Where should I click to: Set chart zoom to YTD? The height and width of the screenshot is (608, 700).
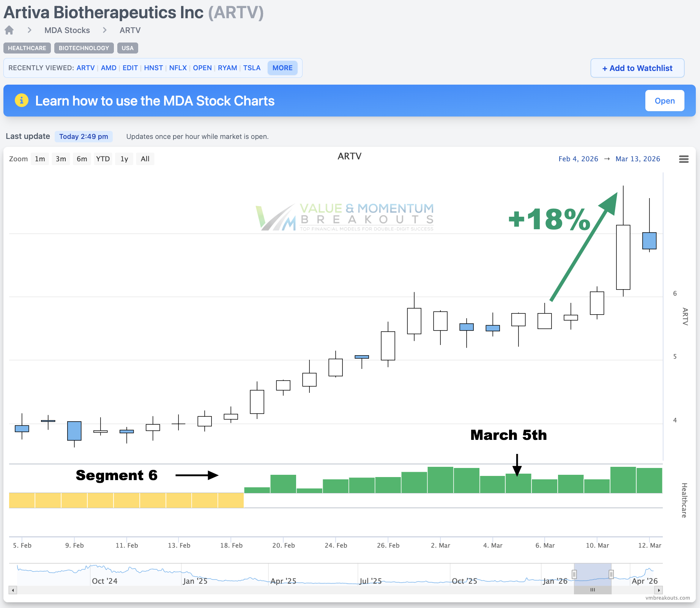point(103,159)
